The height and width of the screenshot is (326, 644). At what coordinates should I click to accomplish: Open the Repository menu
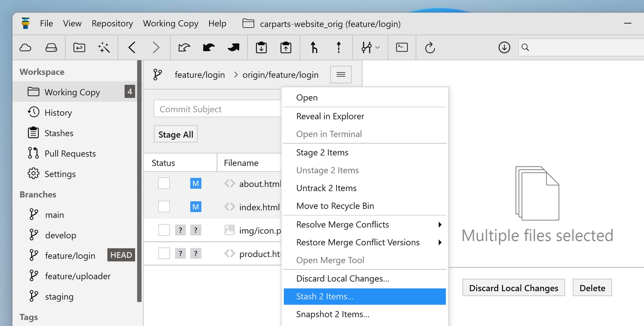click(x=112, y=24)
